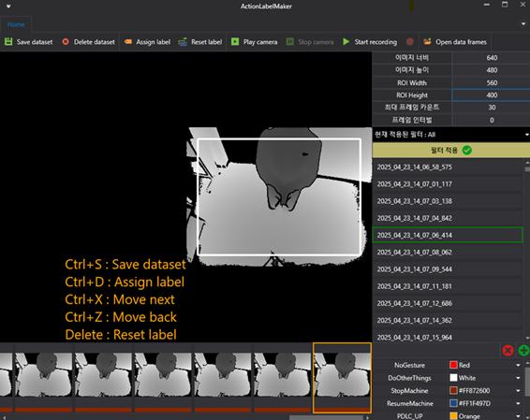Click the green check icon on filter apply
Viewport: 530px width, 420px height.
466,150
